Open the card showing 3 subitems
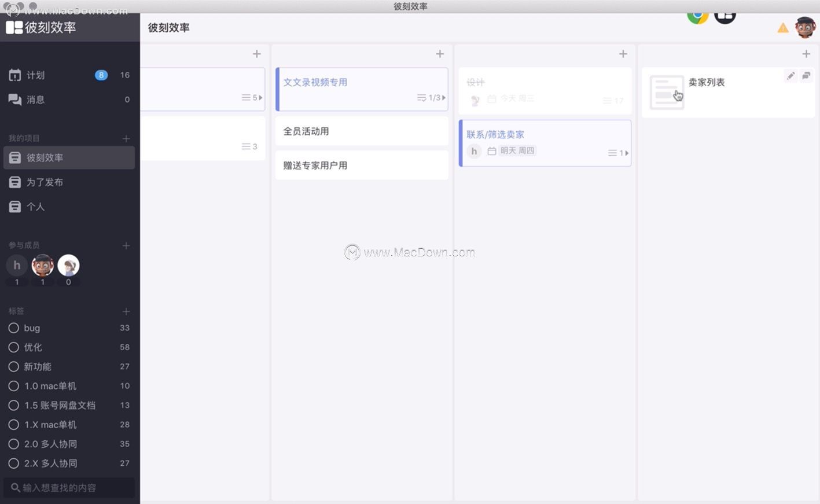820x504 pixels. pos(203,138)
